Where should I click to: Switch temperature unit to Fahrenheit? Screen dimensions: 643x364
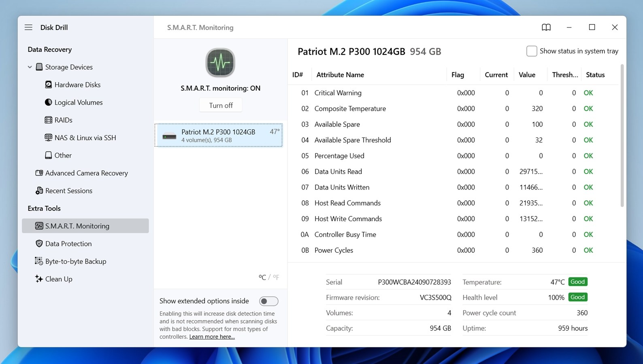tap(276, 277)
